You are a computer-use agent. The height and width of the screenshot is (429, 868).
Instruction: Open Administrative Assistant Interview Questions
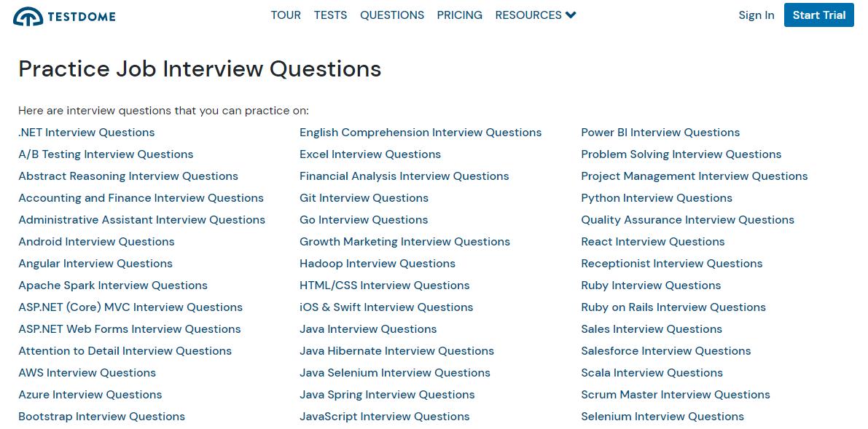click(141, 220)
